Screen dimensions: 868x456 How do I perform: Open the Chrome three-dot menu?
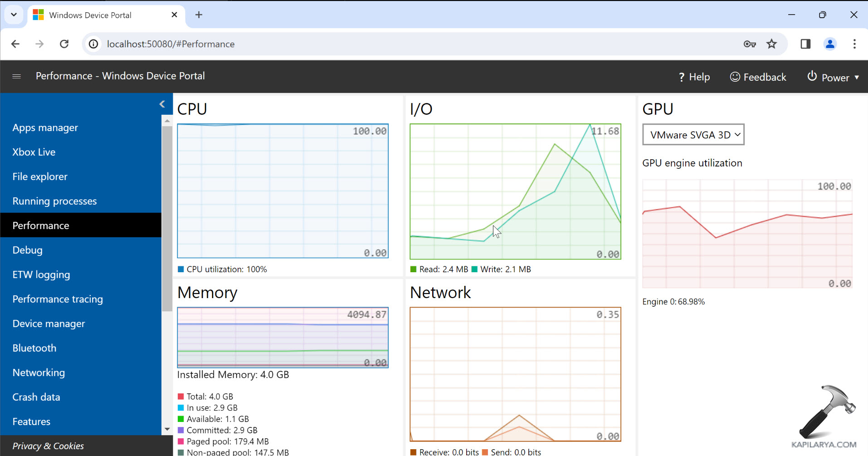point(854,44)
